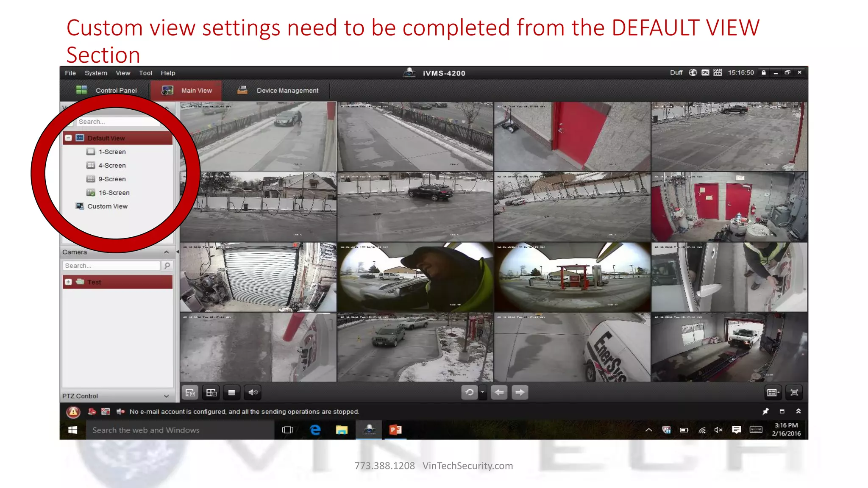This screenshot has height=488, width=868.
Task: Launch Microsoft Edge from the taskbar
Action: pyautogui.click(x=315, y=430)
